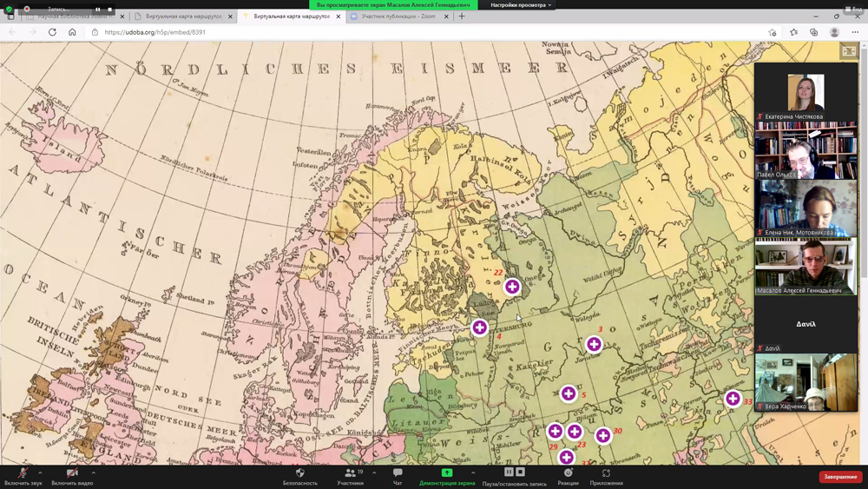Click the browser refresh button
Viewport: 868px width, 489px height.
point(52,32)
